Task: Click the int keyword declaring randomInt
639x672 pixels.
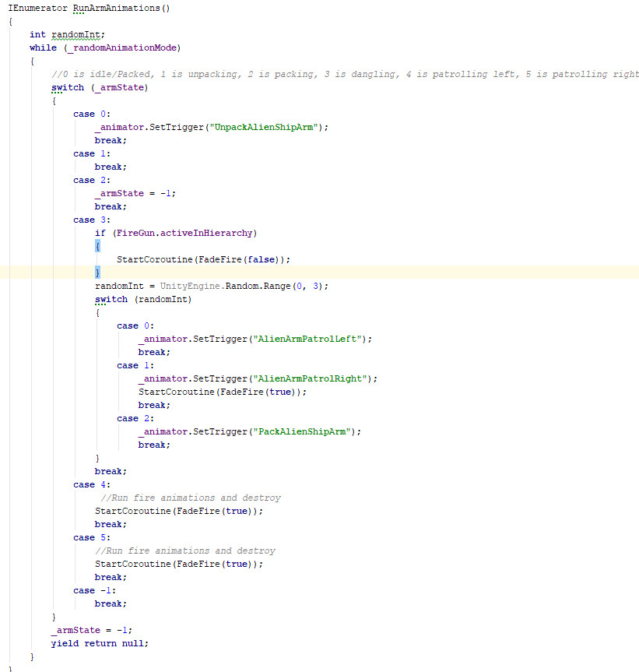Action: (37, 35)
